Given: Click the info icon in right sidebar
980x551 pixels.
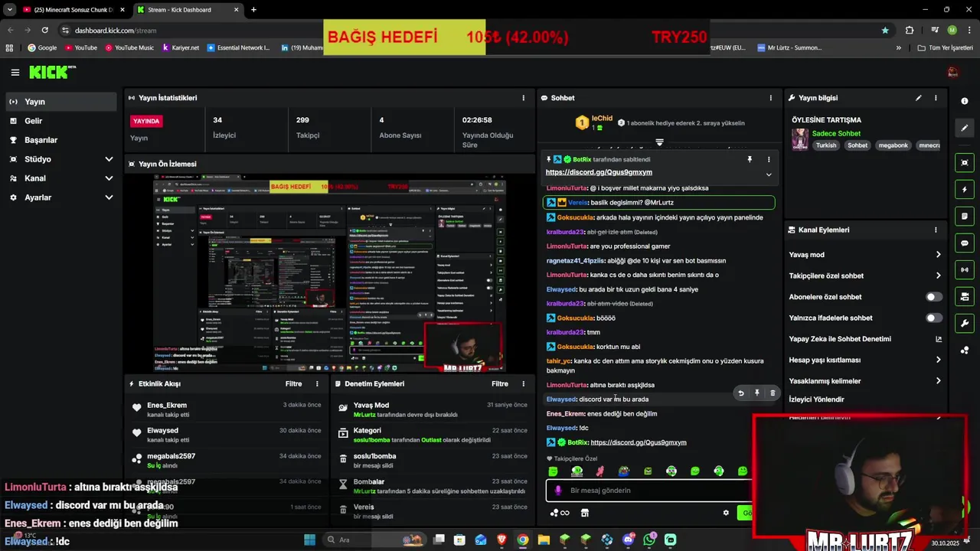Looking at the screenshot, I should tap(965, 101).
